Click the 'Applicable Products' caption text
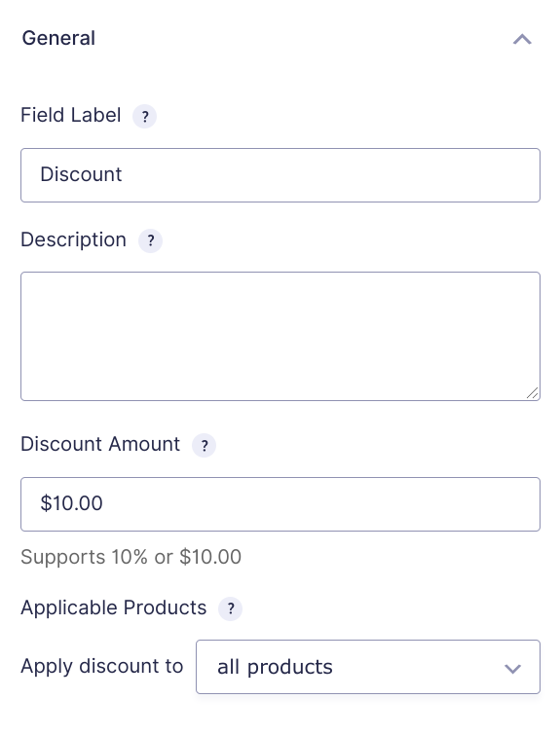The image size is (560, 736). pyautogui.click(x=114, y=607)
